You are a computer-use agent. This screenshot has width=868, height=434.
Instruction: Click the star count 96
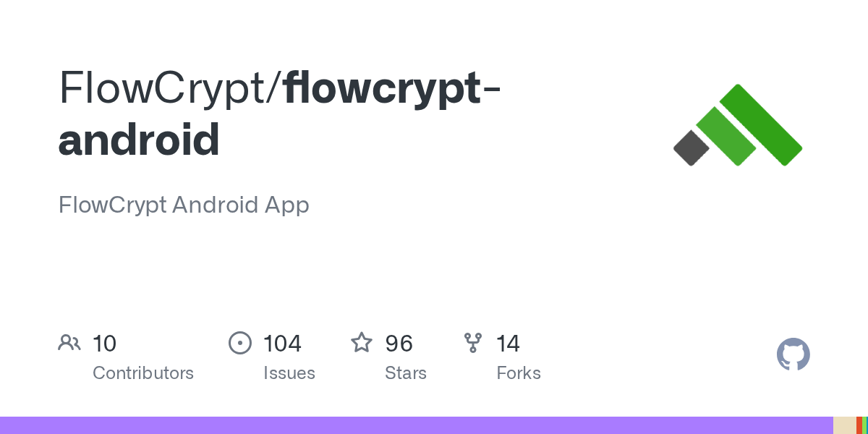click(399, 343)
